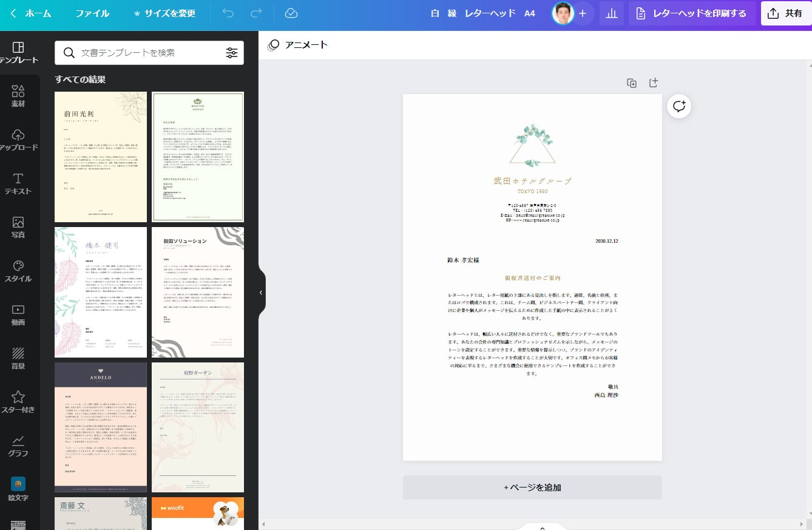Select the 前田光利 yellow template
Viewport: 812px width, 530px height.
[101, 157]
